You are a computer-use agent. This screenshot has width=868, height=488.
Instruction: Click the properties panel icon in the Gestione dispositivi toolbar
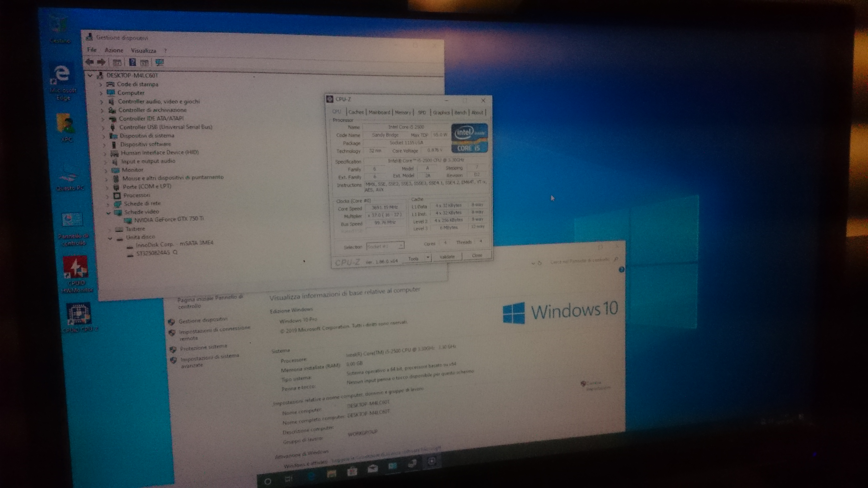click(x=117, y=62)
